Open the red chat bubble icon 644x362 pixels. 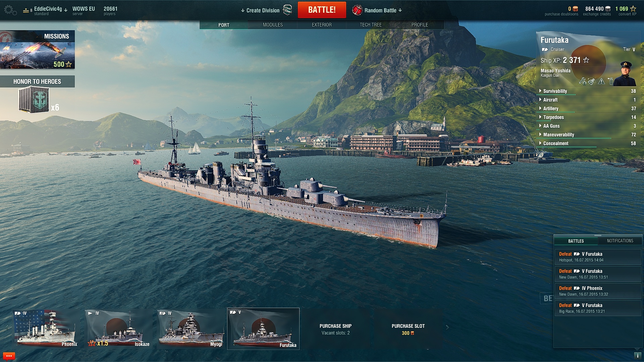pyautogui.click(x=9, y=356)
